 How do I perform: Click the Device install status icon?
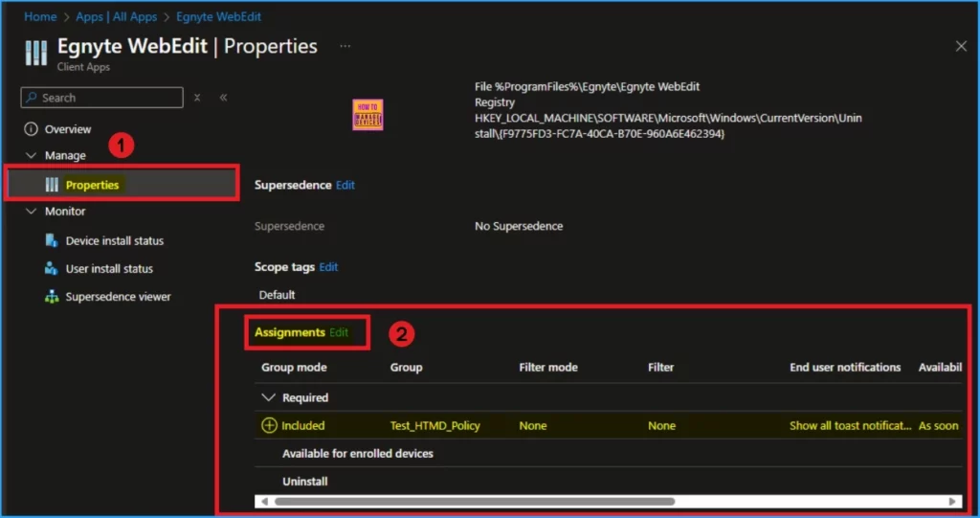[x=52, y=240]
